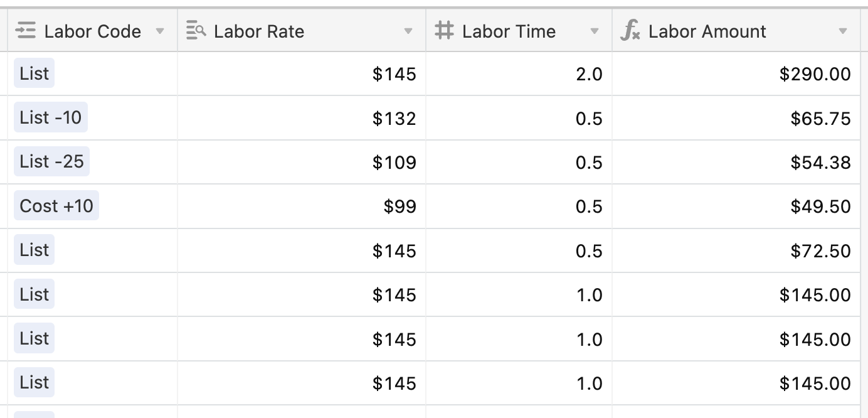Viewport: 868px width, 418px height.
Task: Open the Labor Rate column dropdown arrow
Action: [x=408, y=31]
